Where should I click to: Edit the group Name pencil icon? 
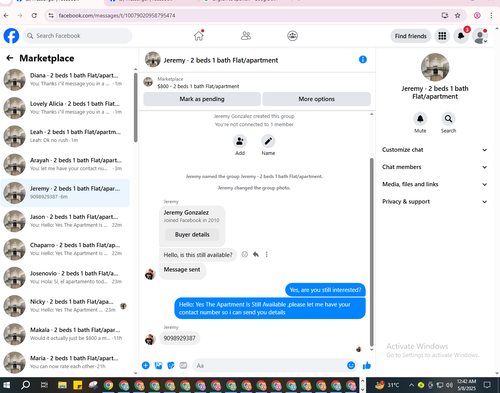pyautogui.click(x=268, y=141)
